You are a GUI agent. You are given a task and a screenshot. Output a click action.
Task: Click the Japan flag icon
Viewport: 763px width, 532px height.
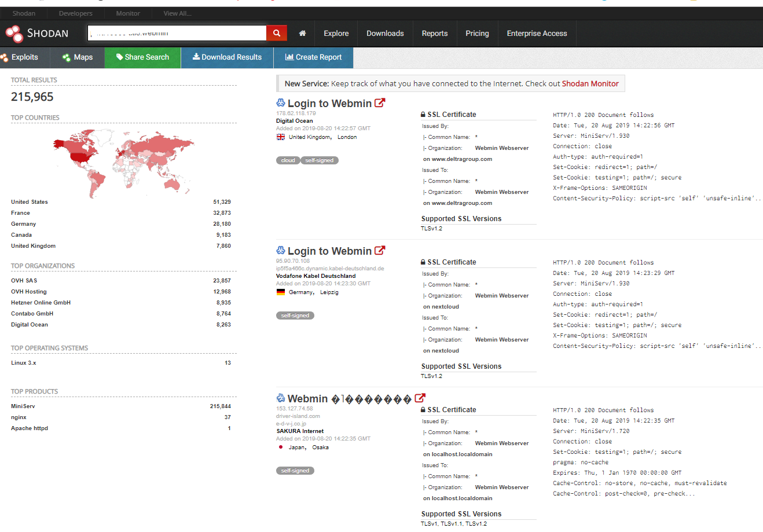[x=281, y=447]
